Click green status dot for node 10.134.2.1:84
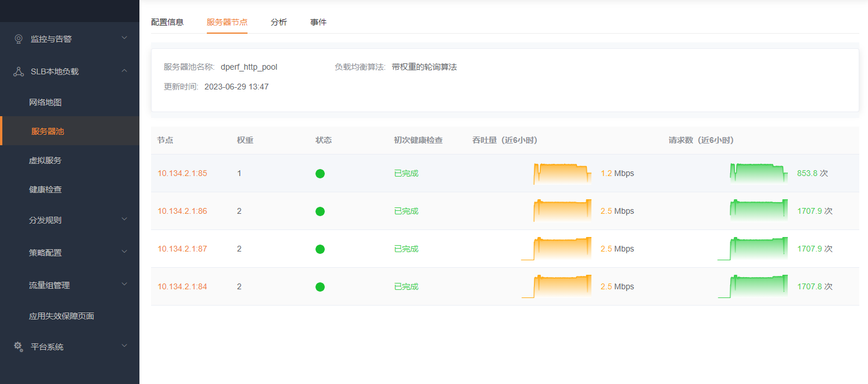This screenshot has width=868, height=384. 320,287
